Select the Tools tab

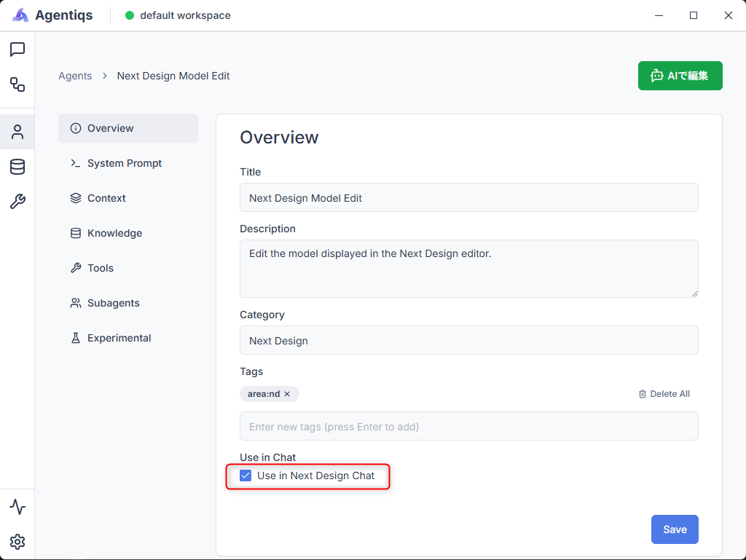coord(128,268)
